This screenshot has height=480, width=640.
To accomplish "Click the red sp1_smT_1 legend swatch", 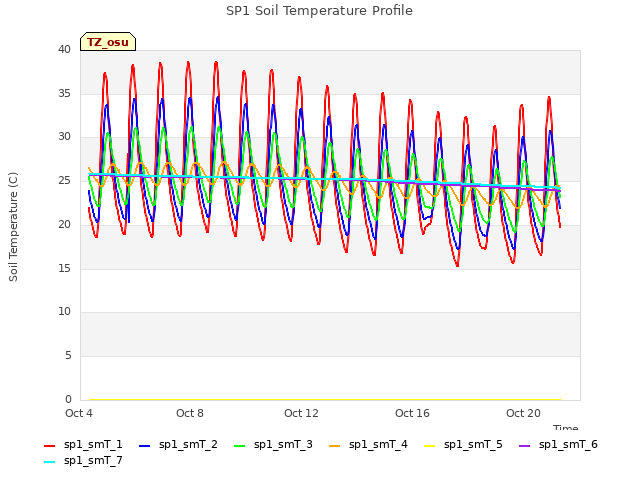I will click(49, 446).
